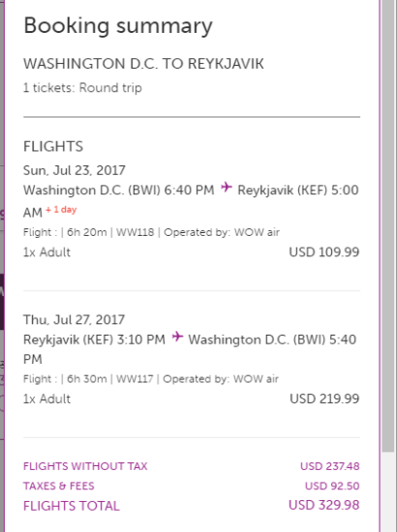Click the USD 92.50 taxes amount

tap(332, 486)
